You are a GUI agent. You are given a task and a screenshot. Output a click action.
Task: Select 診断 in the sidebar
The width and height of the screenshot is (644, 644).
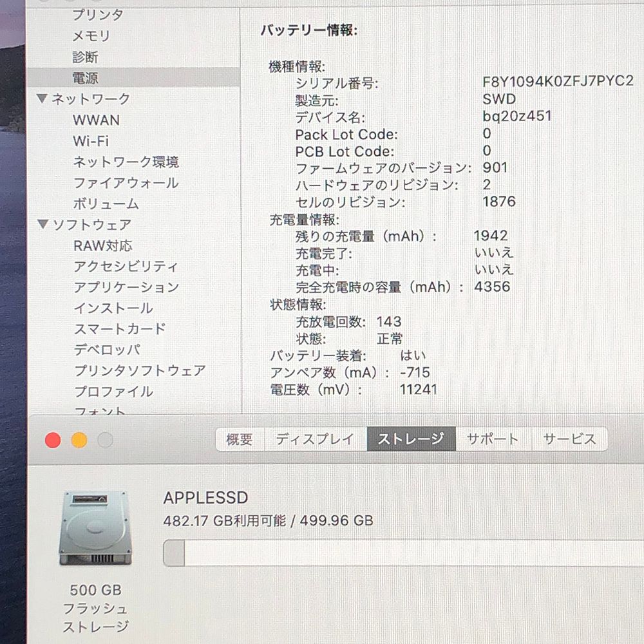[x=85, y=57]
